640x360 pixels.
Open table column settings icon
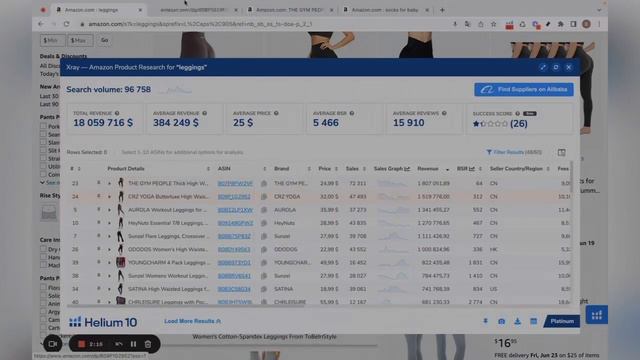click(562, 152)
